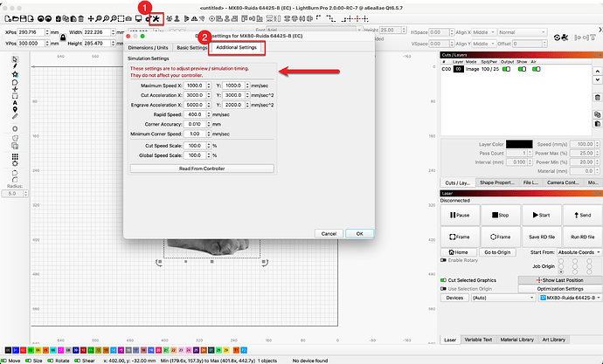
Task: Delete selection with the trash toolbar icon
Action: (80, 18)
